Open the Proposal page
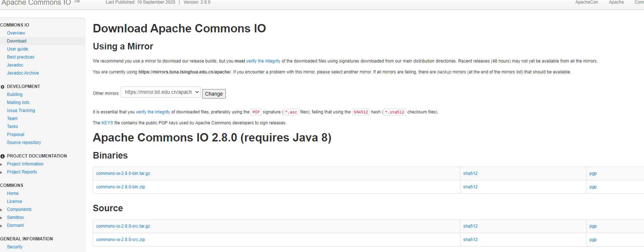 coord(16,135)
